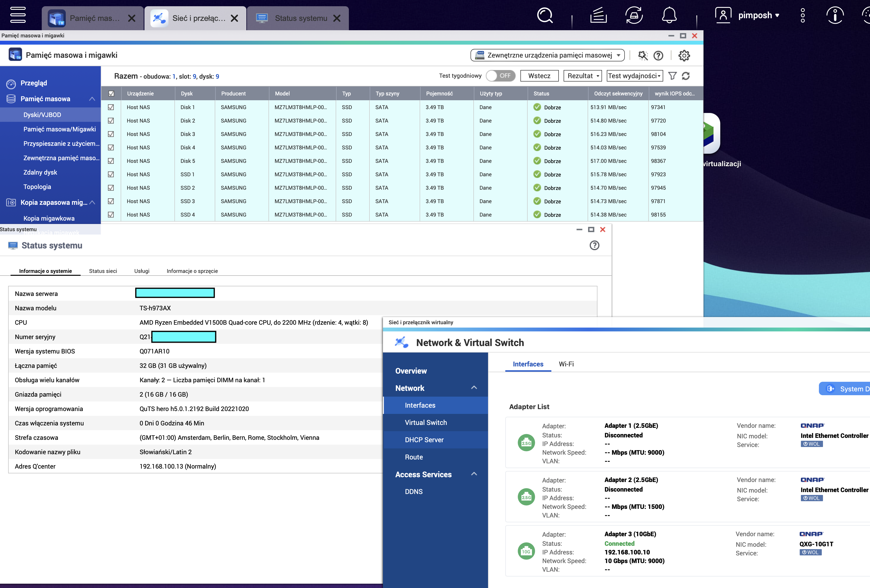Image resolution: width=870 pixels, height=588 pixels.
Task: Uncheck the SSD 1 row checkbox
Action: tap(111, 174)
